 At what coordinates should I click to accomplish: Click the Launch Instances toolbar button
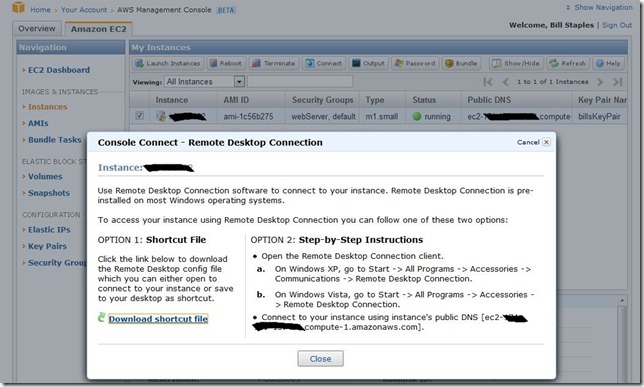168,63
